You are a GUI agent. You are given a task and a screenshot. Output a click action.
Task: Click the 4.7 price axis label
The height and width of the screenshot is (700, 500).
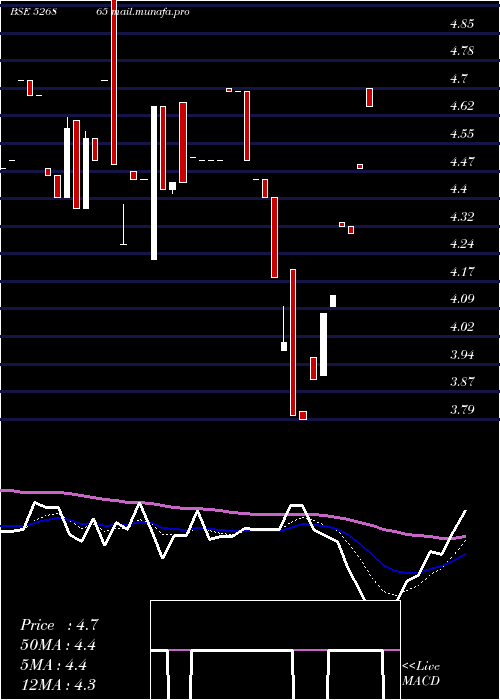coord(458,79)
